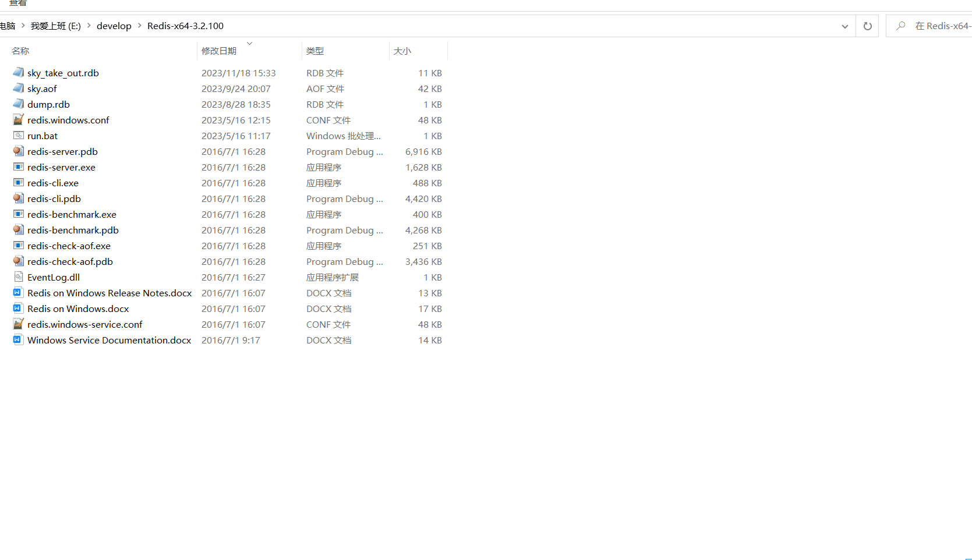972x560 pixels.
Task: Click the date 2023/9/24 20:07
Action: point(236,88)
